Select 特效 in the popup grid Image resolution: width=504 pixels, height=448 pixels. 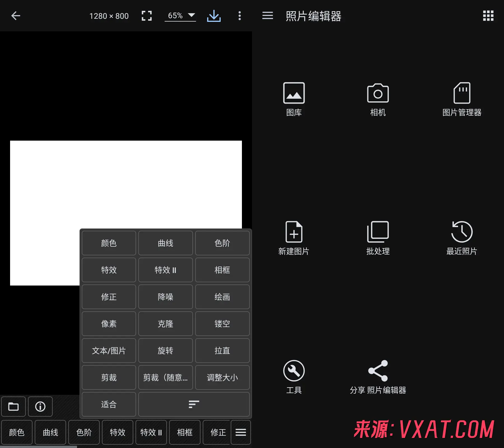point(109,270)
